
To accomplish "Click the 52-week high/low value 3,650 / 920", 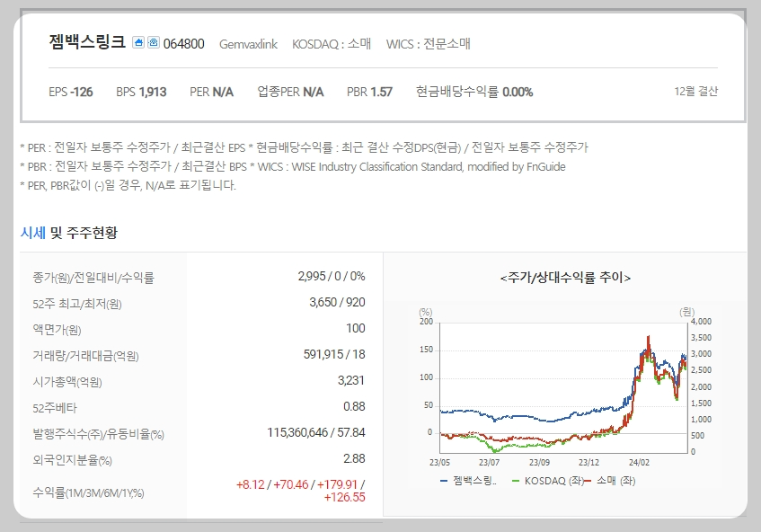I will 337,303.
